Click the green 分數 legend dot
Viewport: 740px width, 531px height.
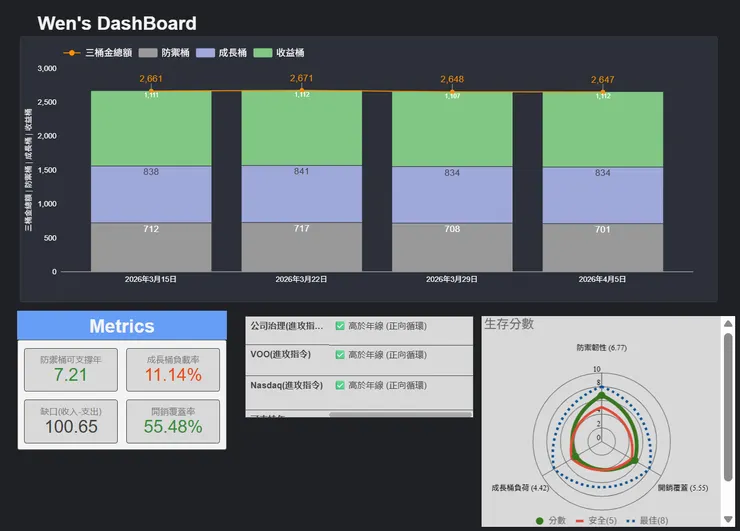click(539, 521)
